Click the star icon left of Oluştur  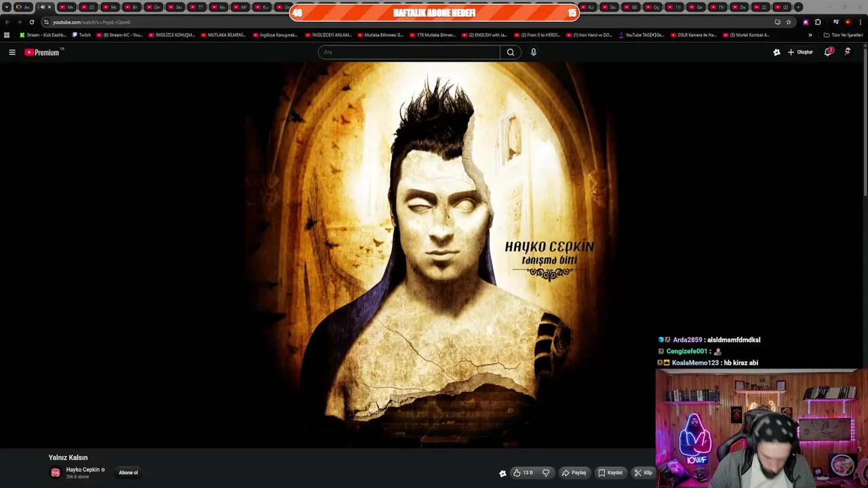(x=776, y=52)
